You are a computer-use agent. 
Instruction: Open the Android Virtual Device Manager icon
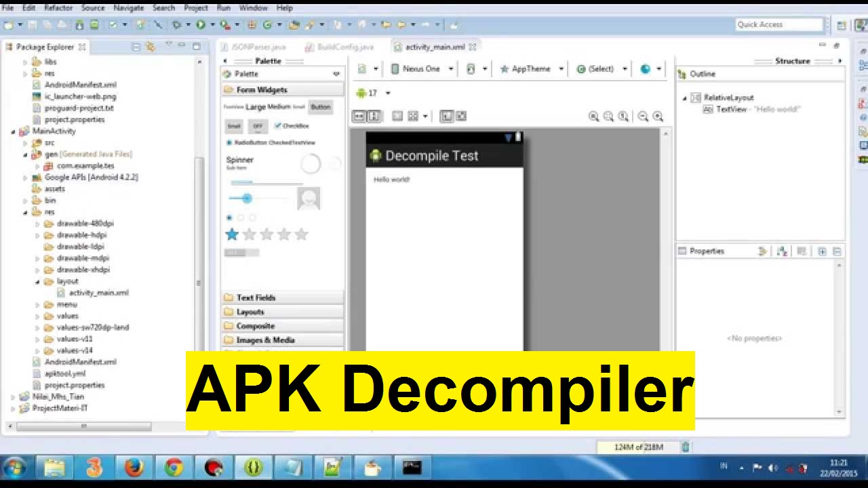coord(94,25)
